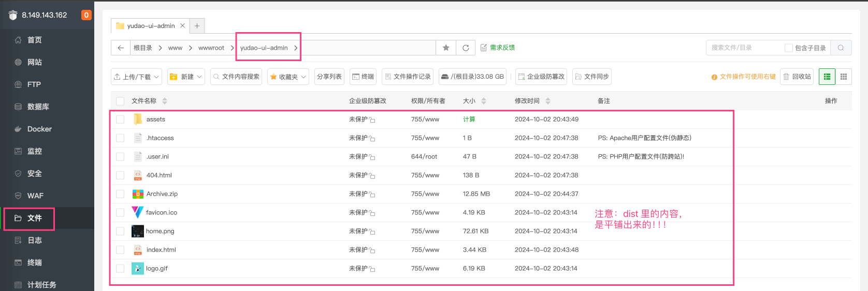Click the file search input field
This screenshot has width=868, height=291.
(x=743, y=48)
